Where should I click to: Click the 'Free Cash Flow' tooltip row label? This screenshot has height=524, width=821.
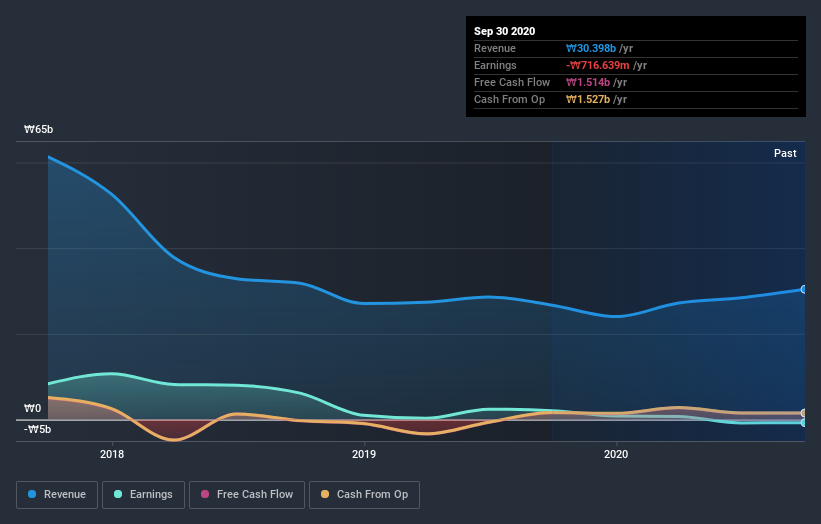(x=512, y=82)
